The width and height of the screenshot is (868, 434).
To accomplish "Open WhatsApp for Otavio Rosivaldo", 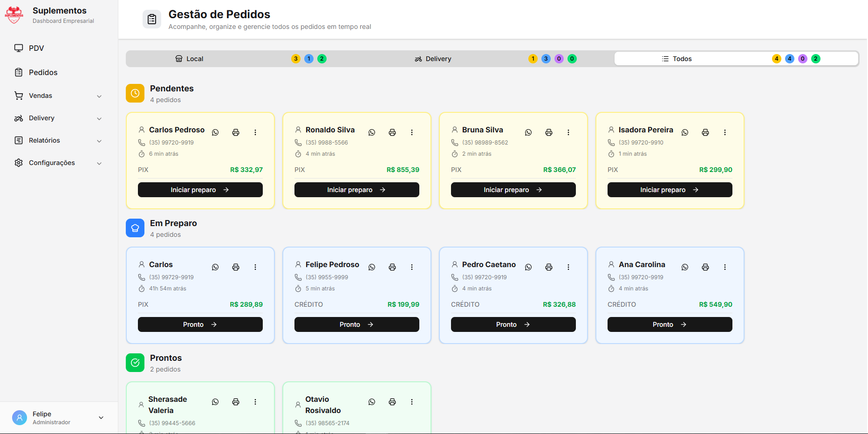I will pos(372,401).
